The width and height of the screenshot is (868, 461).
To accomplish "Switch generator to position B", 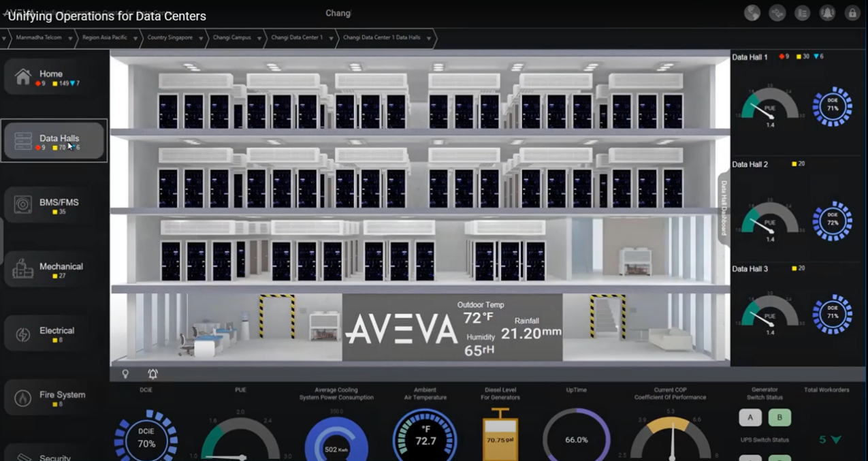I will 779,417.
